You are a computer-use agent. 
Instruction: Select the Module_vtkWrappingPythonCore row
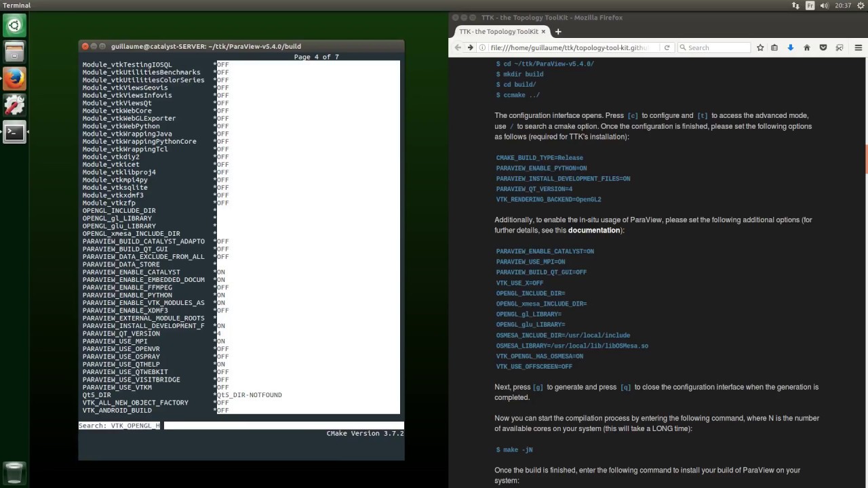tap(241, 142)
